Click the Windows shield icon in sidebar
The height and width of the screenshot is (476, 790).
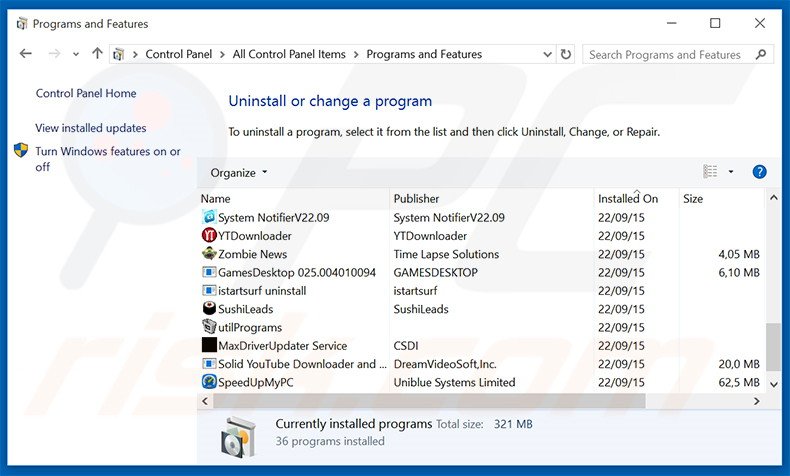(x=21, y=150)
